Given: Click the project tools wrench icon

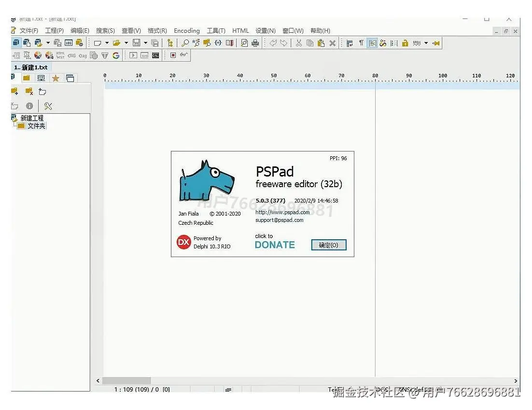Looking at the screenshot, I should tap(48, 106).
